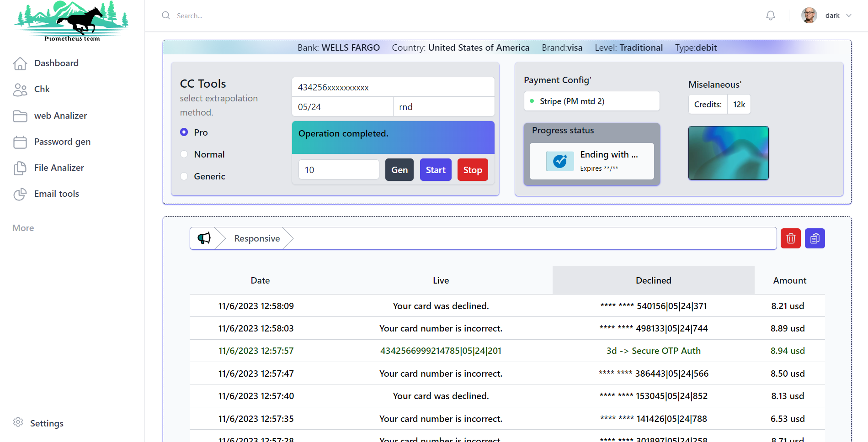Go to Settings in the sidebar
The image size is (868, 442).
[46, 423]
